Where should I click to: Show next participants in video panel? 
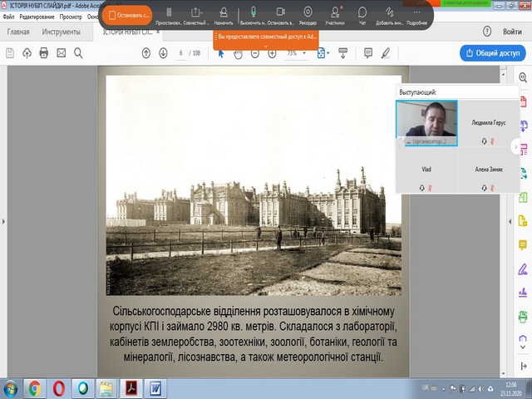(515, 147)
